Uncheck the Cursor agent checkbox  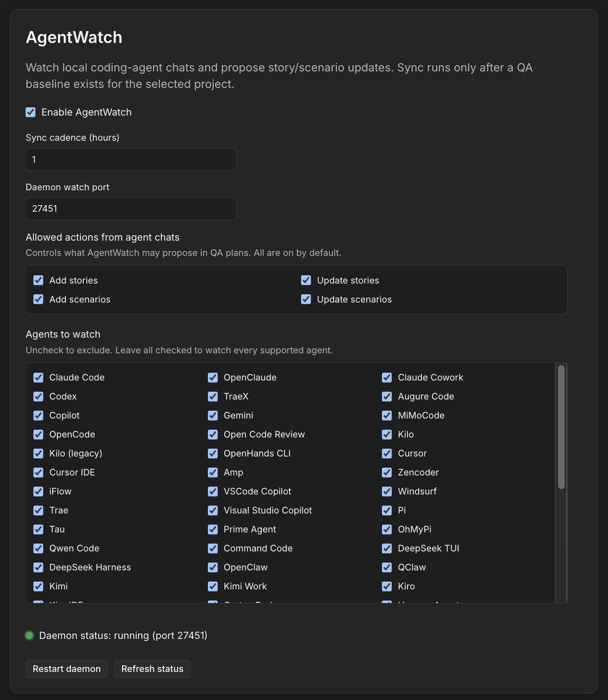pyautogui.click(x=387, y=454)
